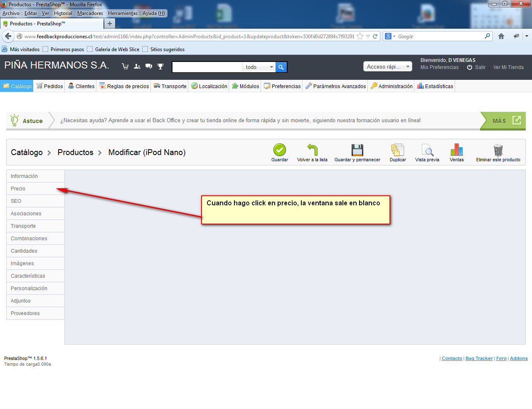The height and width of the screenshot is (409, 532).
Task: Click the trophy icon in the header
Action: [x=160, y=66]
